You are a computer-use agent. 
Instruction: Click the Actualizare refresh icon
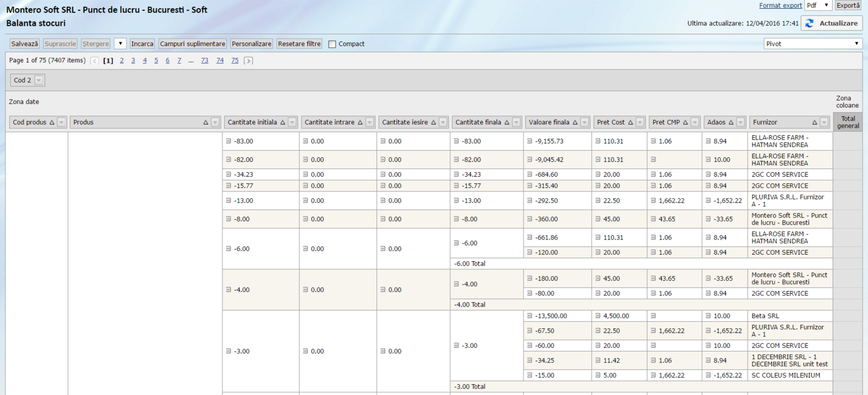[x=809, y=23]
